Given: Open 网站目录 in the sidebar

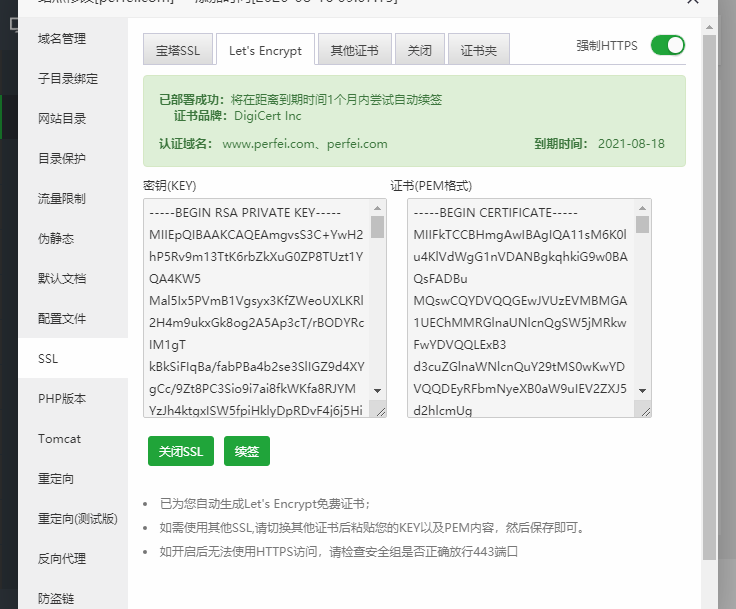Looking at the screenshot, I should (x=73, y=118).
